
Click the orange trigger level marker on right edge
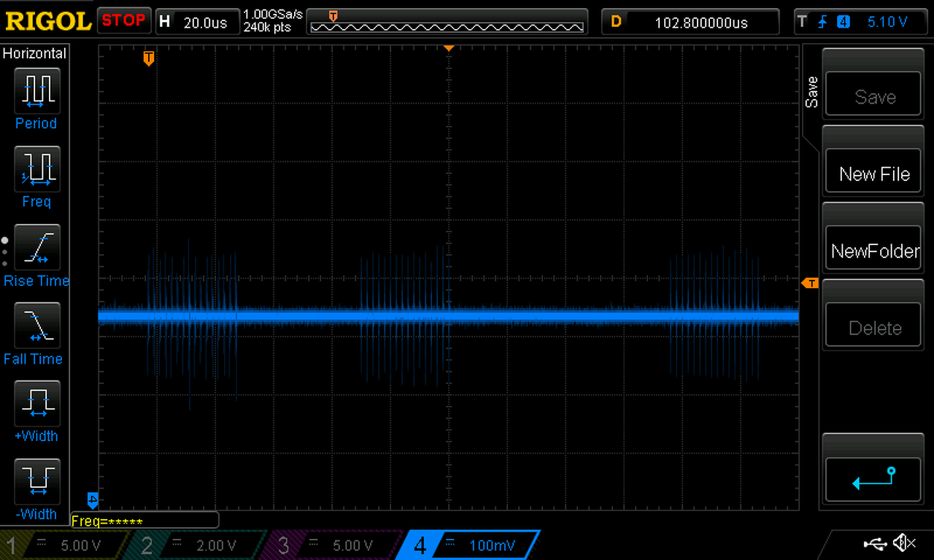[x=810, y=283]
